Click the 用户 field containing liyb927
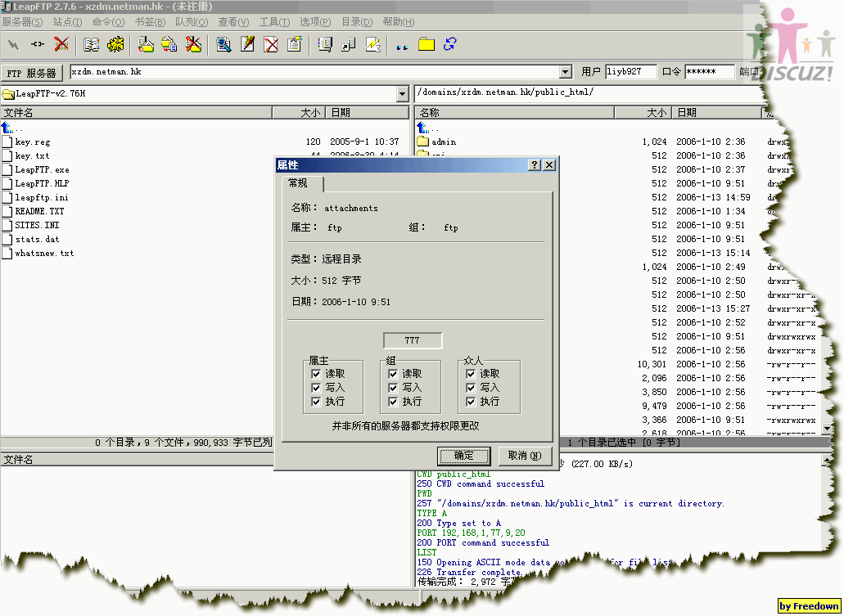Image resolution: width=844 pixels, height=616 pixels. coord(631,71)
